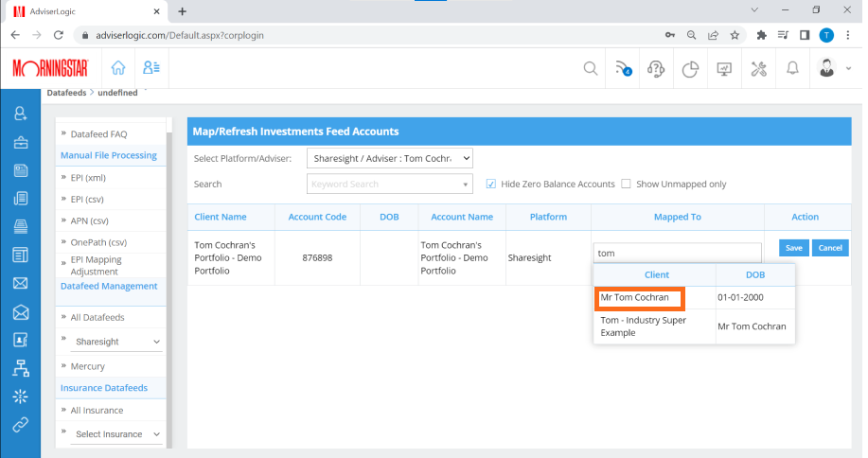The width and height of the screenshot is (868, 458).
Task: Sort by Platform column header
Action: (548, 217)
